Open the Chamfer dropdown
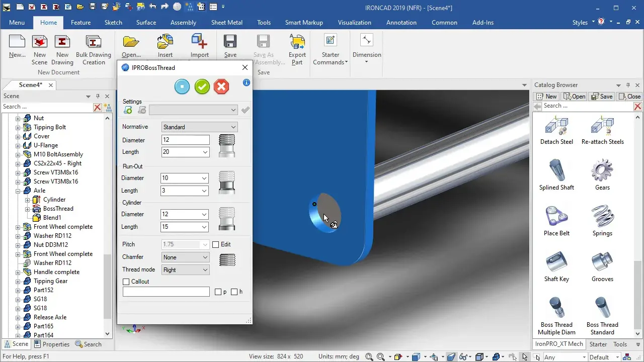The image size is (644, 362). [x=185, y=257]
